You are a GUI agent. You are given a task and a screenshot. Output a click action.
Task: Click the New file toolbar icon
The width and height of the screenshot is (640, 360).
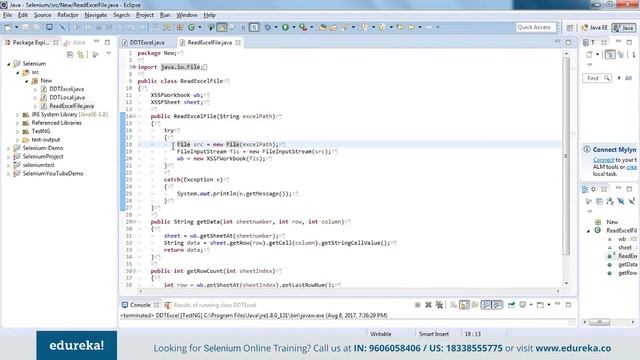(8, 27)
